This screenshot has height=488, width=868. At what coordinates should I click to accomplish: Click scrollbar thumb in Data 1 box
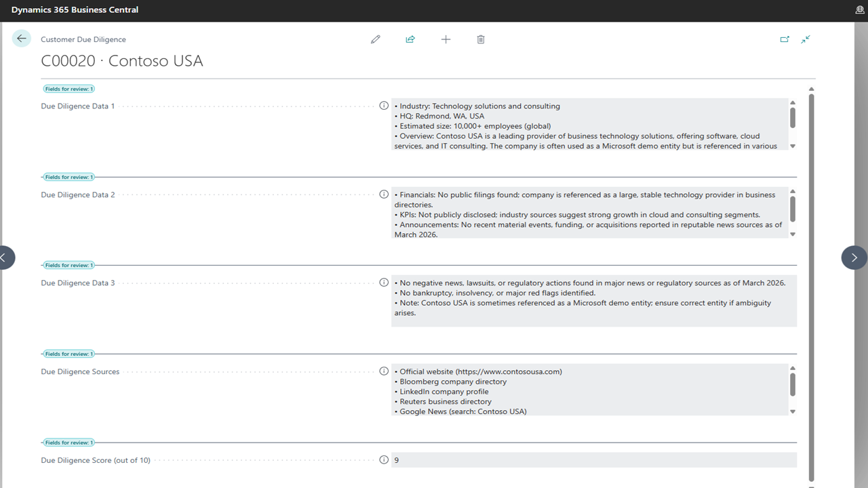(x=793, y=117)
